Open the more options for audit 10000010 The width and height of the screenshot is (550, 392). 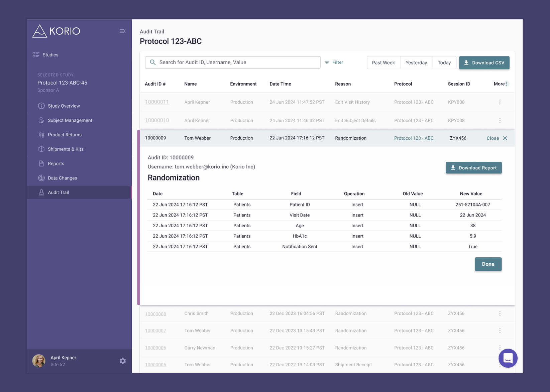click(x=500, y=120)
